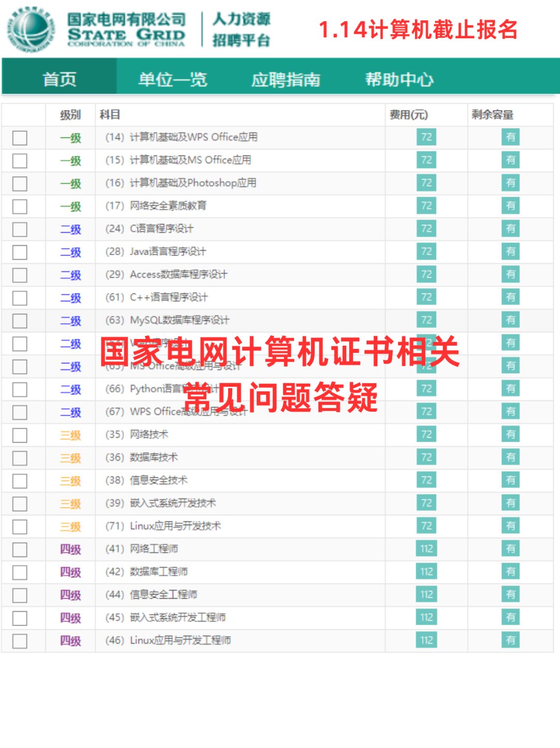This screenshot has height=748, width=560.
Task: Click subject (38) 信息安全技术
Action: (x=146, y=480)
